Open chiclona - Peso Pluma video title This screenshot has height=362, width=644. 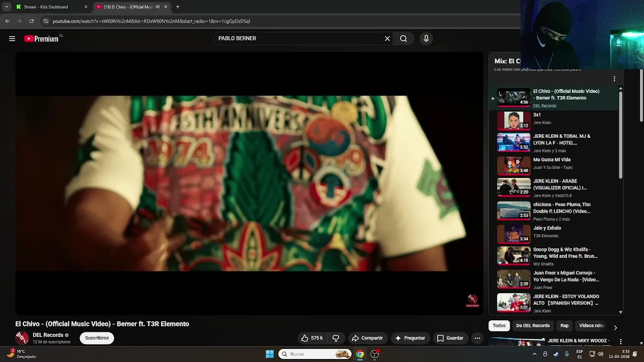[562, 208]
